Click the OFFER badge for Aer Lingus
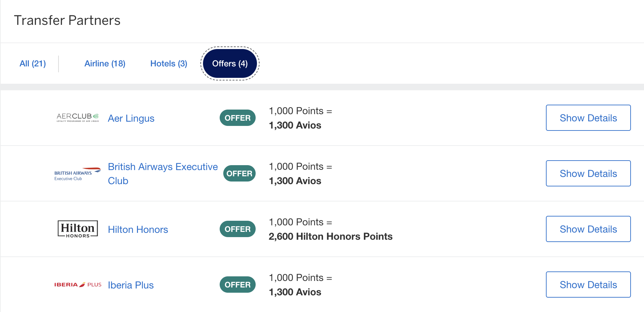644x312 pixels. 238,118
